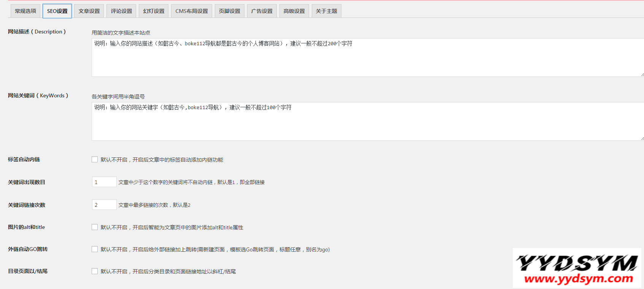
Task: Open the 评论设置 tab
Action: coord(121,11)
